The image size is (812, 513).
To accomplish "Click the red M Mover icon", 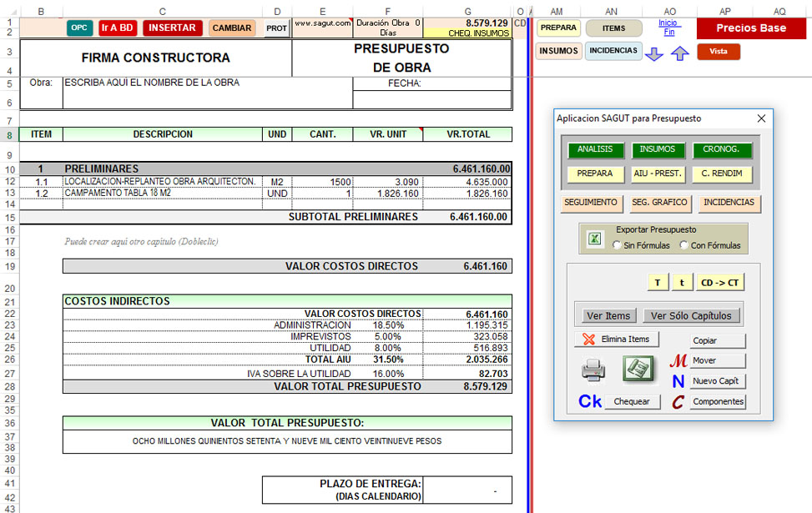I will (x=678, y=361).
